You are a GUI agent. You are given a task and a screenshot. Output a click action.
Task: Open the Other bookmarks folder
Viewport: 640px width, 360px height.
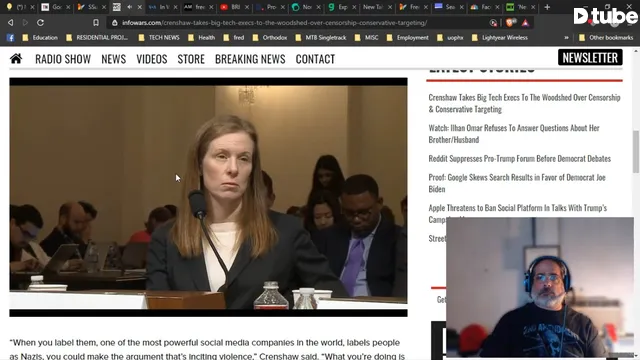coord(606,38)
